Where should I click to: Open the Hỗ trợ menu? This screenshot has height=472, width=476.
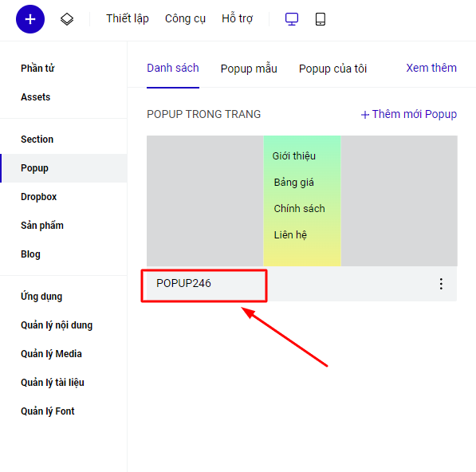coord(237,18)
